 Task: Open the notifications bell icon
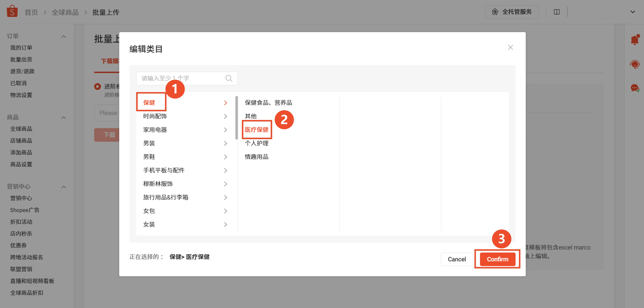click(x=635, y=40)
